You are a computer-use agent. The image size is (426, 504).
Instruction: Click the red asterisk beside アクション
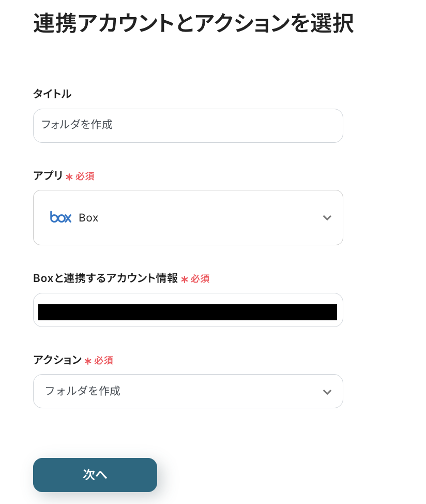point(88,361)
